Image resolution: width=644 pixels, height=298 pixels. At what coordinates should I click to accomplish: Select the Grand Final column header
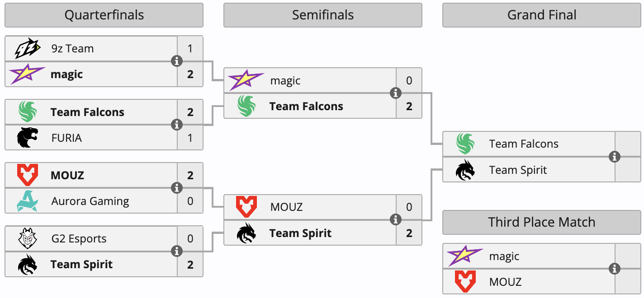tap(542, 15)
